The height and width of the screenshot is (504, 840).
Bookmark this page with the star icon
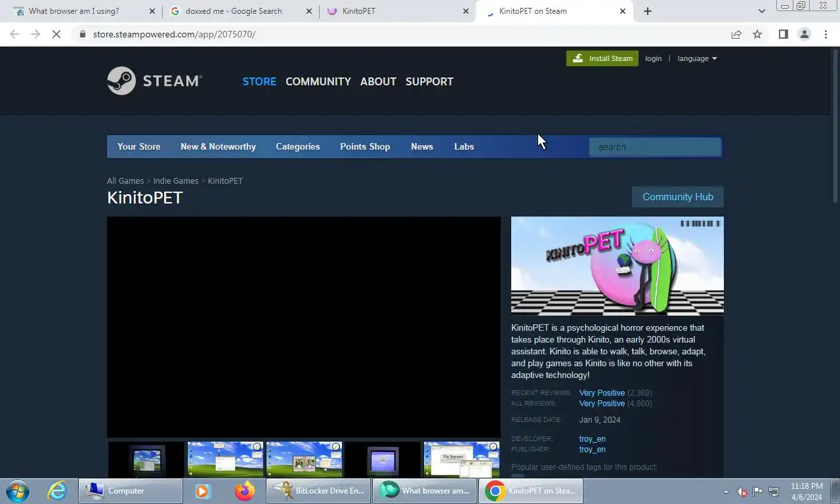point(757,34)
